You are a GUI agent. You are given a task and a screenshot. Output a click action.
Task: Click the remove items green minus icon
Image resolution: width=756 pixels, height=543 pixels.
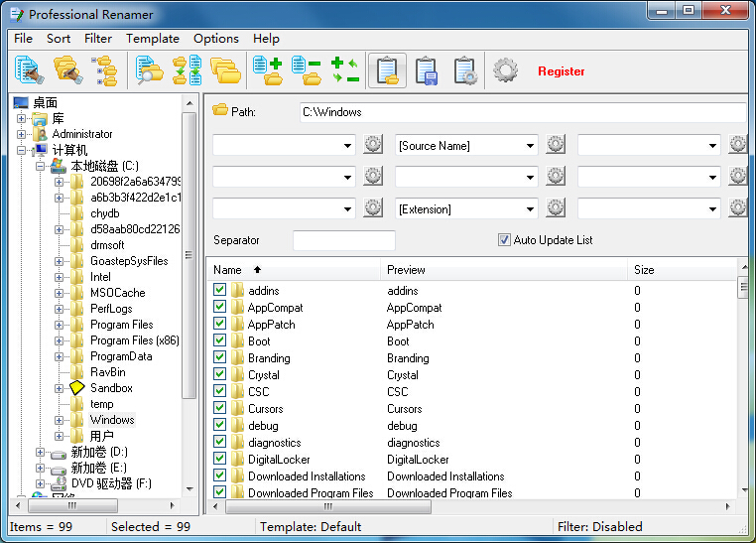[307, 70]
